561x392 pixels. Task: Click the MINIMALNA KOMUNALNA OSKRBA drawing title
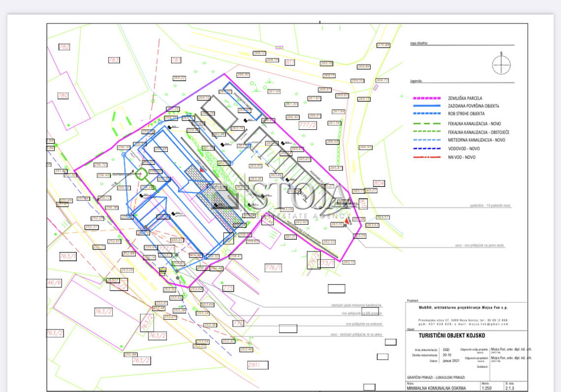436,388
